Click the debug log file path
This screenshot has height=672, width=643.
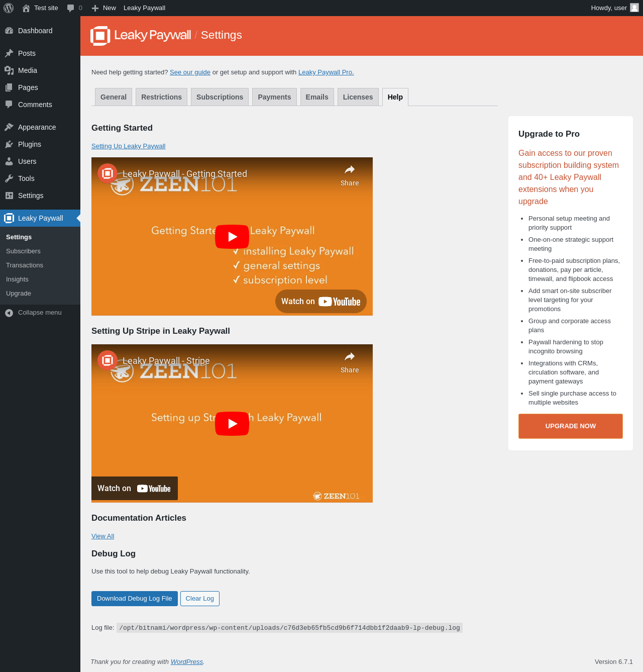(x=289, y=628)
